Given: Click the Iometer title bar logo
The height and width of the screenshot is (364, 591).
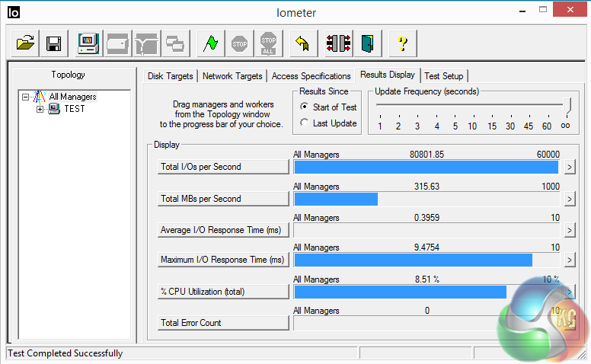Looking at the screenshot, I should (x=13, y=12).
